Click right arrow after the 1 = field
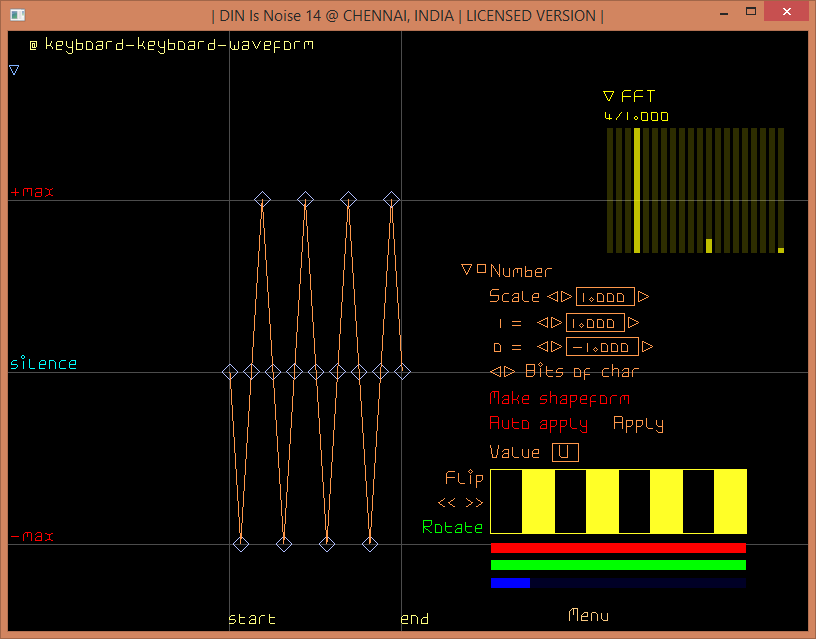 [633, 322]
